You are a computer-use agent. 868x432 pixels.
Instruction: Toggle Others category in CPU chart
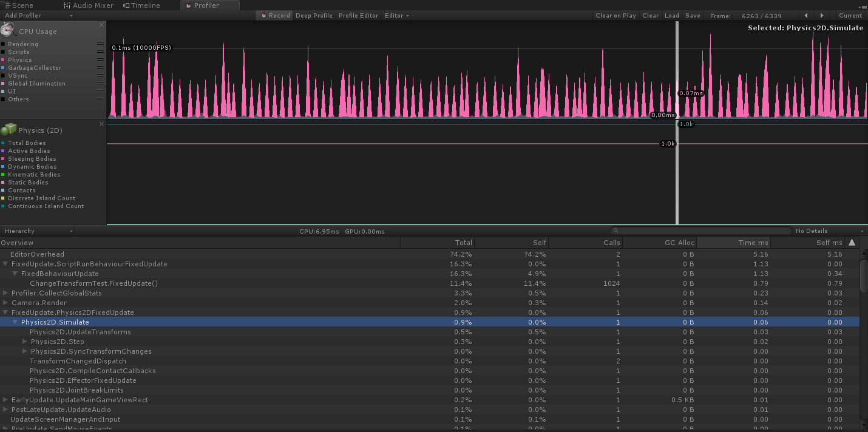3,100
